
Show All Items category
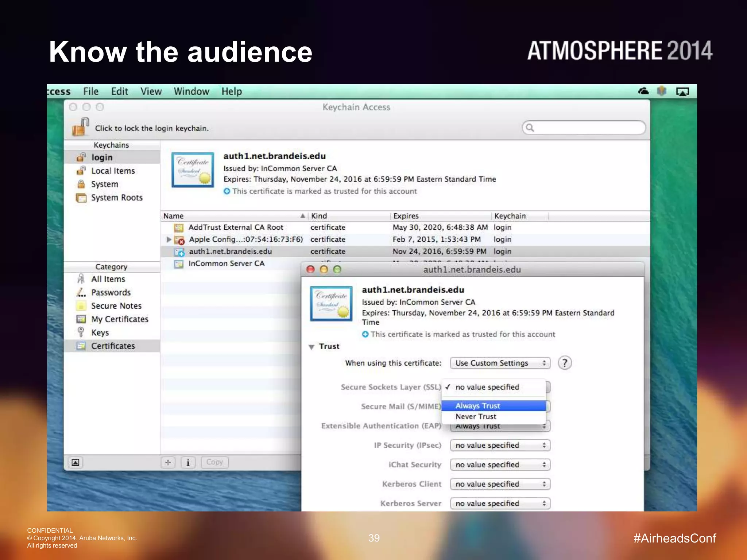click(x=112, y=279)
